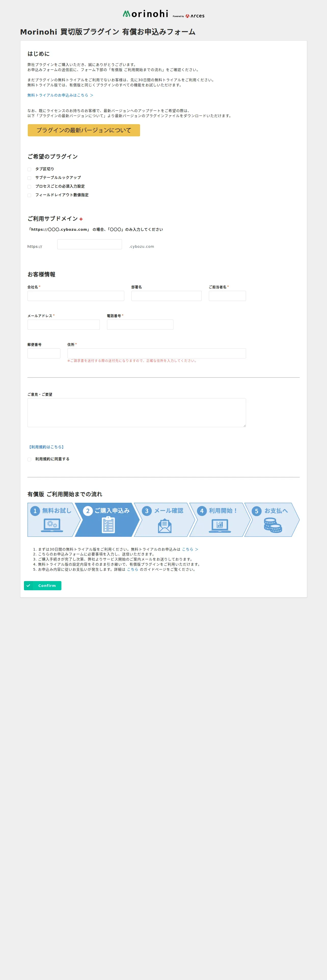This screenshot has height=980, width=327.
Task: Click the お支払へ step label
Action: (276, 511)
